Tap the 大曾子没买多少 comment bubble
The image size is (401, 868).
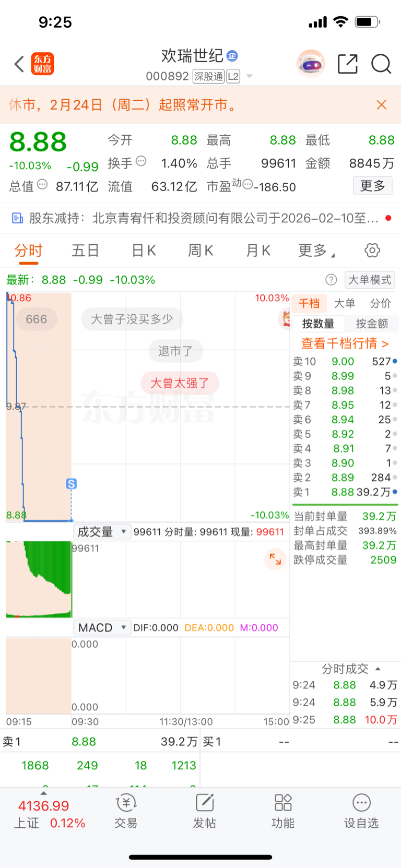132,319
